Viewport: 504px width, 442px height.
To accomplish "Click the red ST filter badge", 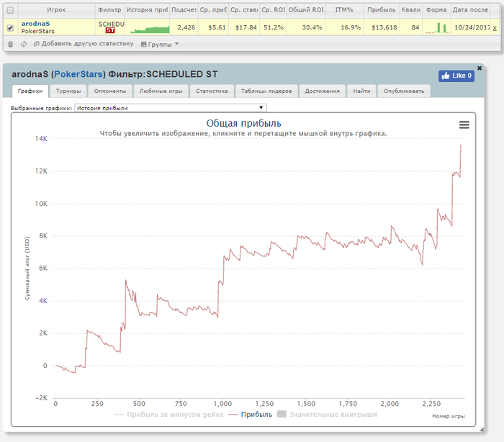I will pyautogui.click(x=110, y=30).
